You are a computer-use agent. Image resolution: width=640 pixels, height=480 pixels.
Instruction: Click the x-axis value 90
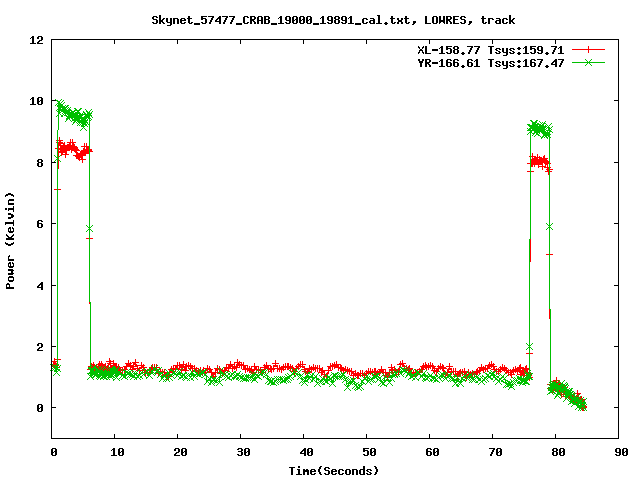pos(621,452)
